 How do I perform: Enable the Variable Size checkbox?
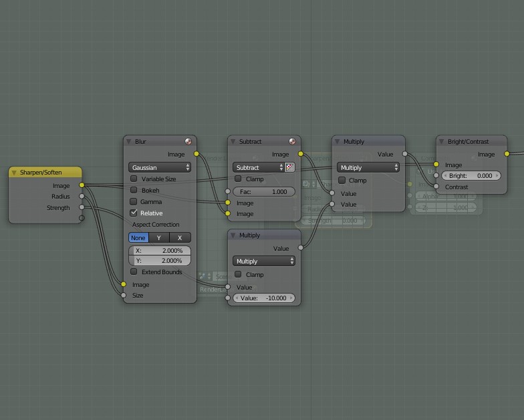[134, 179]
